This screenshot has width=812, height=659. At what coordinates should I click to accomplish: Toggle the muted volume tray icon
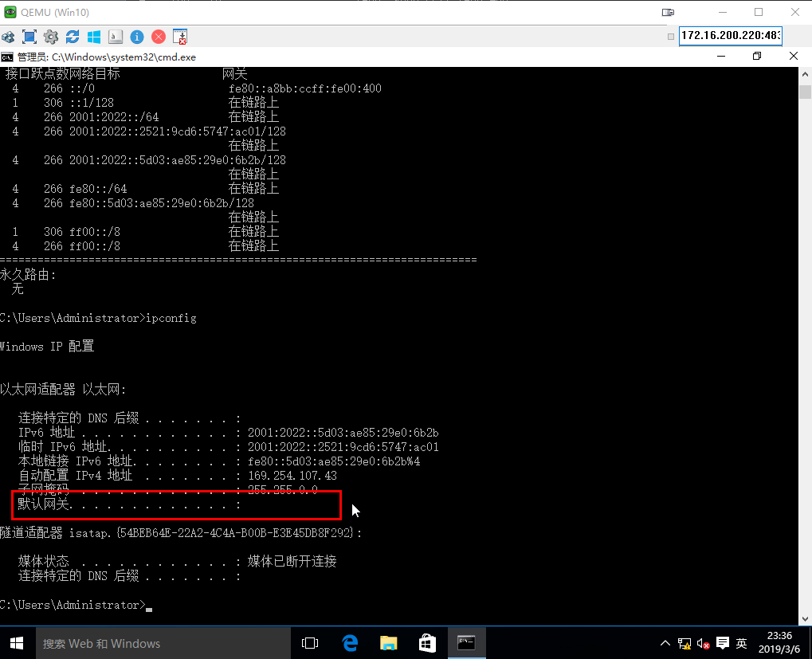[703, 643]
